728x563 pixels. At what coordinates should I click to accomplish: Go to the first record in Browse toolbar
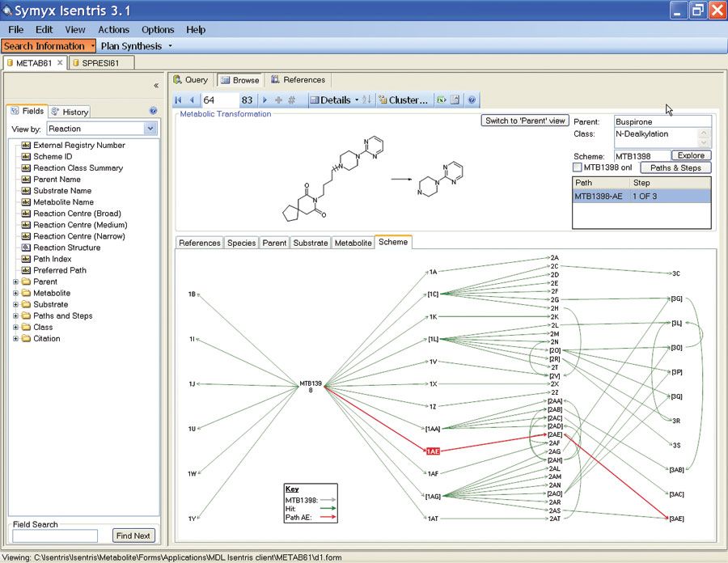click(178, 99)
